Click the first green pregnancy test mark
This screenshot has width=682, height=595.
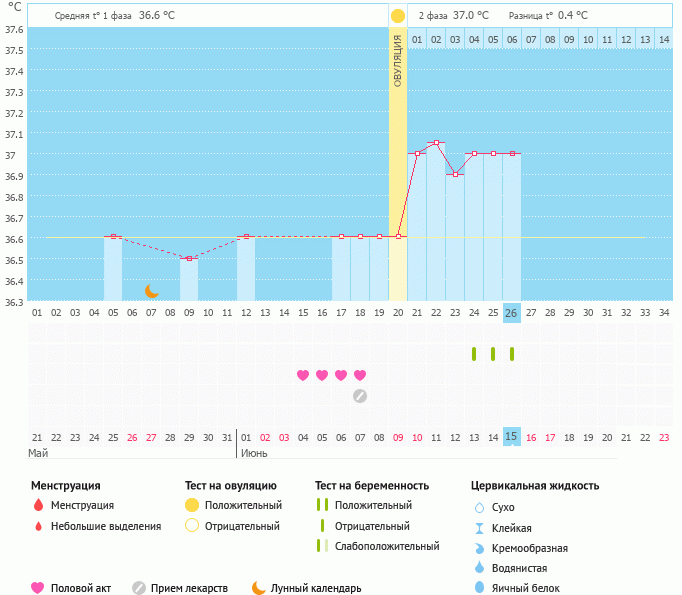(474, 354)
